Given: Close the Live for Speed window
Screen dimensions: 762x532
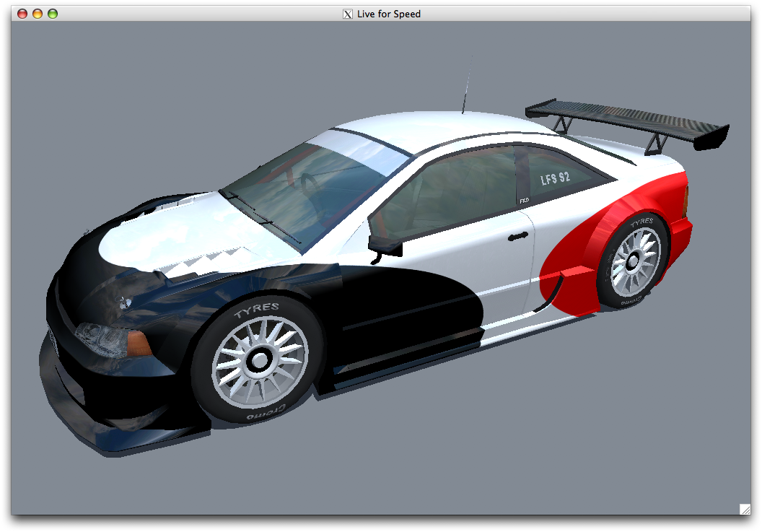Looking at the screenshot, I should pos(22,14).
